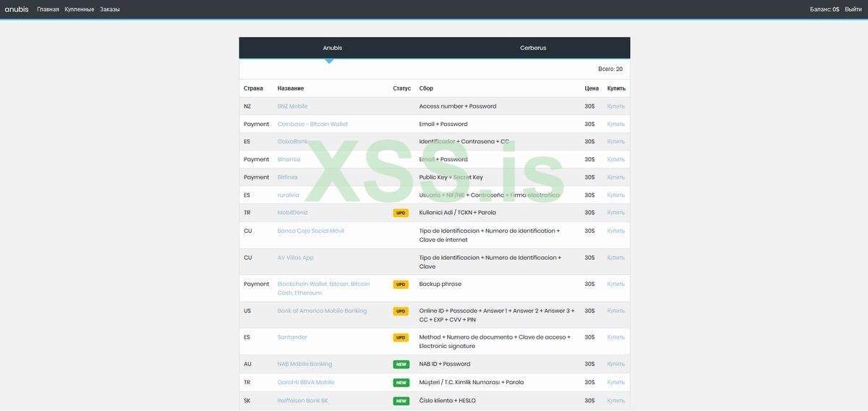Open the BNZ Mobile entry
The image size is (868, 411).
point(292,106)
